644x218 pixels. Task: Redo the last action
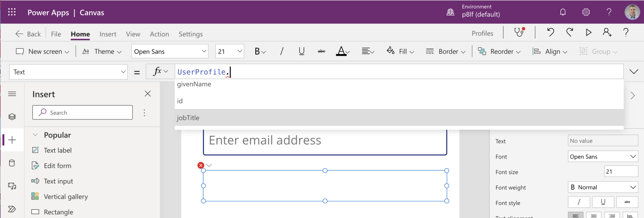click(569, 32)
